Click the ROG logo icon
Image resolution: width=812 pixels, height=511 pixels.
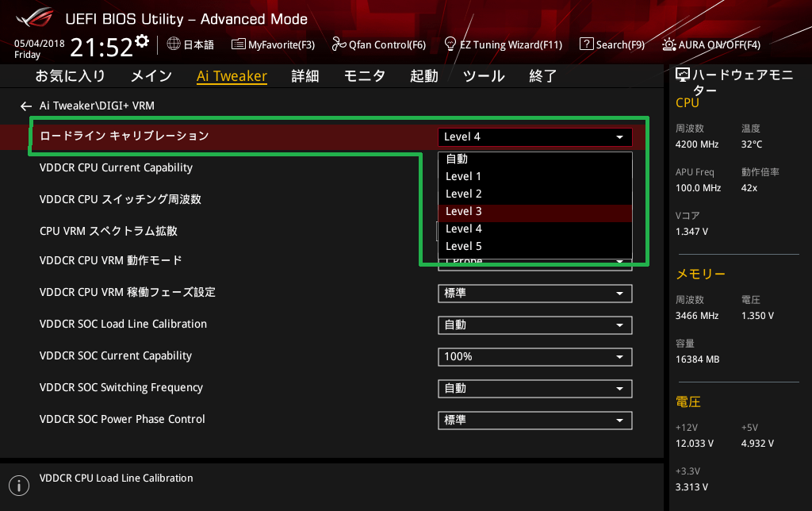pos(34,17)
